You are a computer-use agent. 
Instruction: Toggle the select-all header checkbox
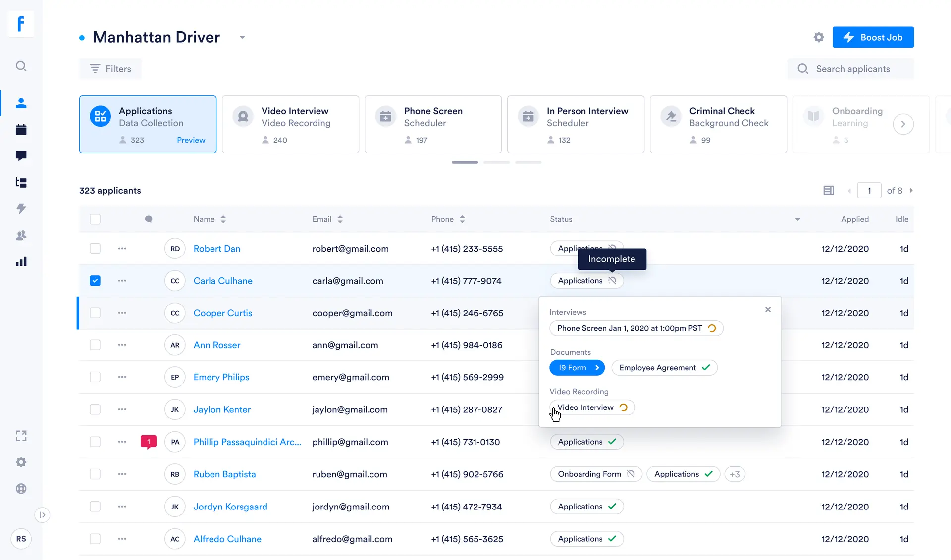pyautogui.click(x=95, y=219)
